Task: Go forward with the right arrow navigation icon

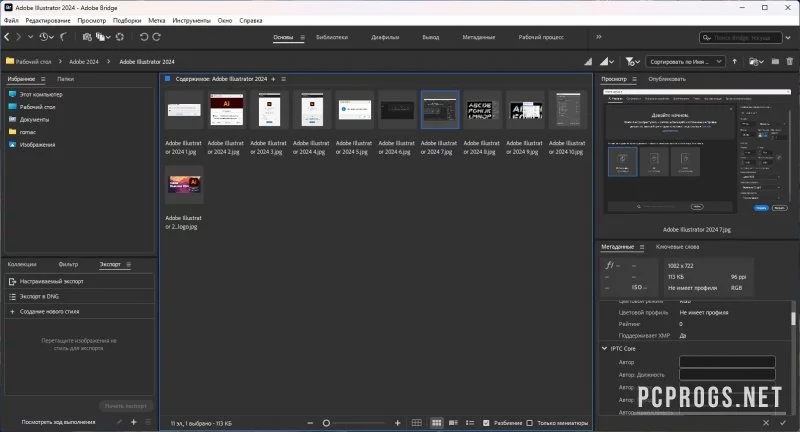Action: coord(18,37)
